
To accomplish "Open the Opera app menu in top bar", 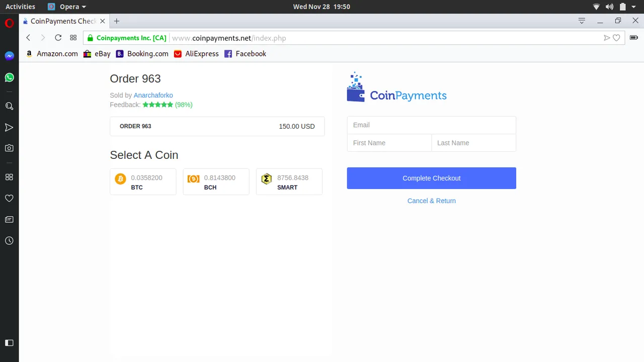I will click(x=67, y=7).
